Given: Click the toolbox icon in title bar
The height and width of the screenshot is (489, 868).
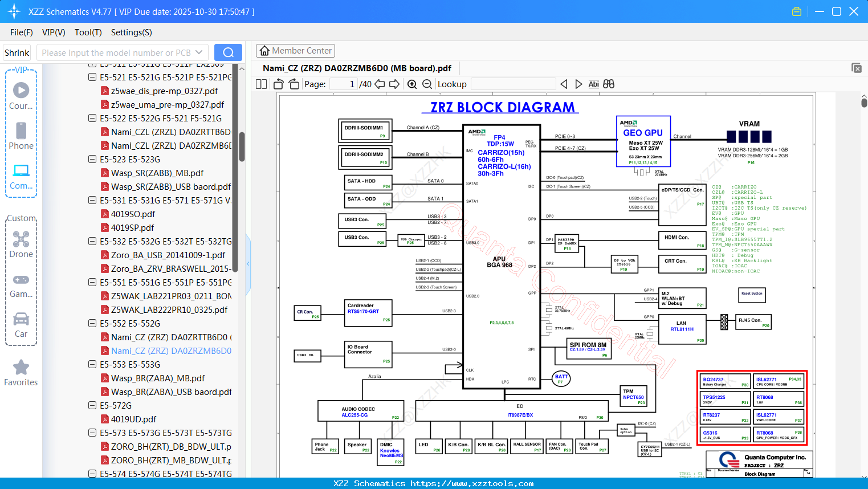Looking at the screenshot, I should tap(797, 11).
